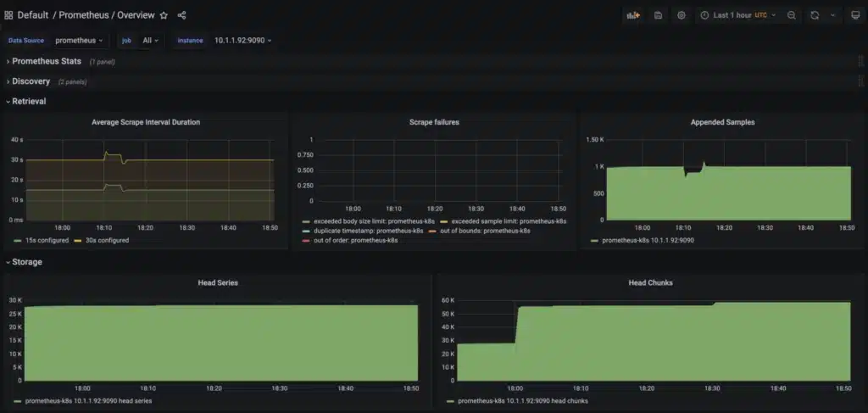Image resolution: width=868 pixels, height=413 pixels.
Task: Click the out of order color swatch
Action: pos(305,240)
